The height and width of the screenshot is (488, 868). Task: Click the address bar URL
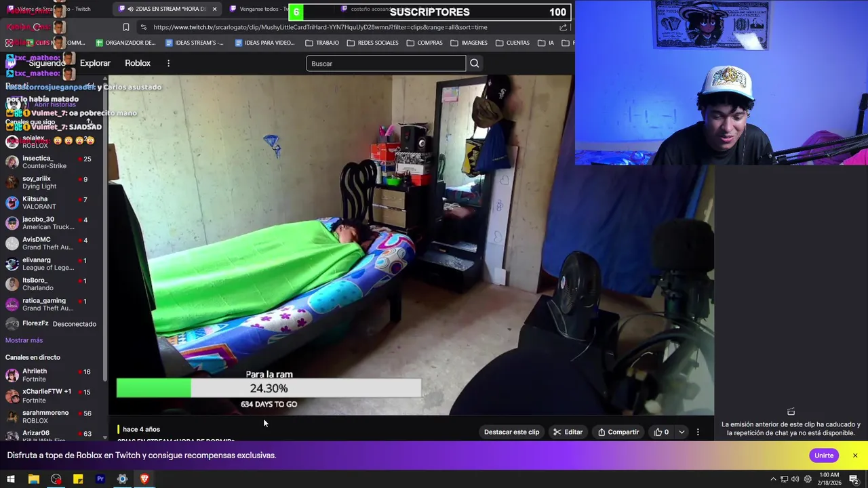point(320,27)
